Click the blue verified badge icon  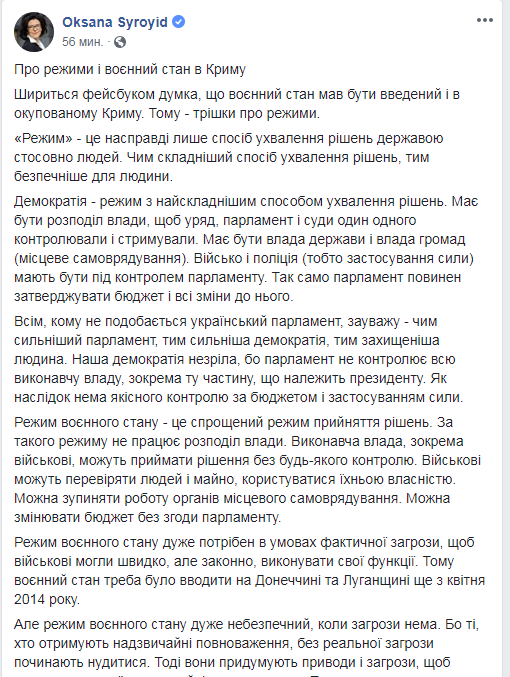[178, 22]
